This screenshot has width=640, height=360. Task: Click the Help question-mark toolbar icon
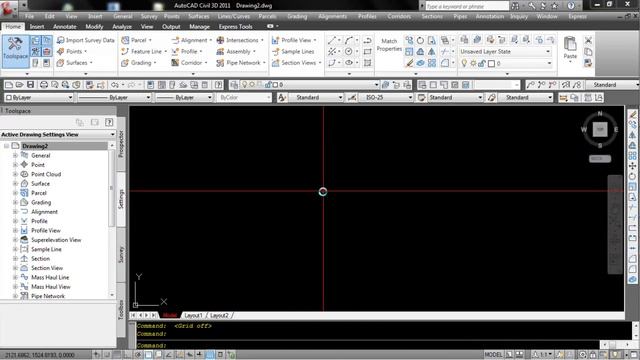pyautogui.click(x=219, y=84)
